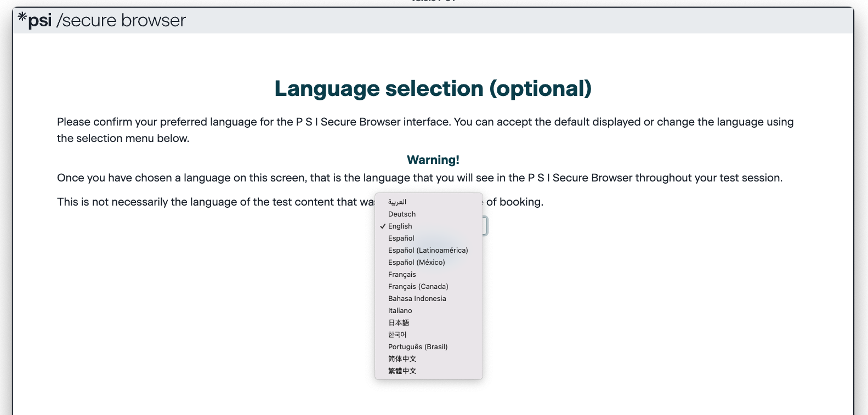
Task: Select Português (Brasil) language
Action: tap(418, 347)
